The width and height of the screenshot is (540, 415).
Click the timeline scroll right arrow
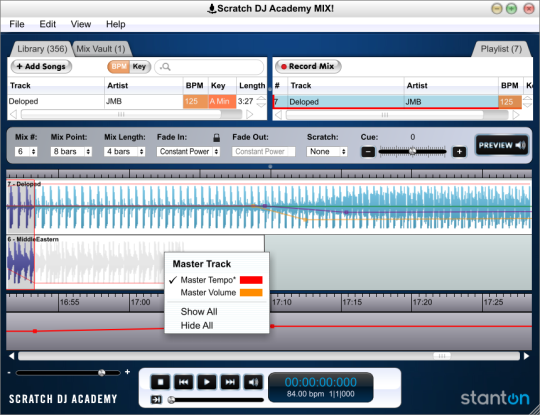point(527,356)
